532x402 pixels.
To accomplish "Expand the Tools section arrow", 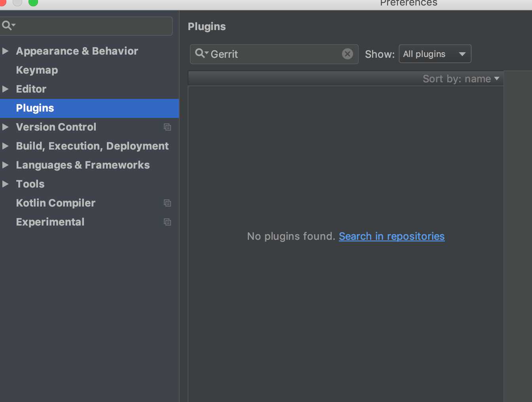I will coord(6,184).
